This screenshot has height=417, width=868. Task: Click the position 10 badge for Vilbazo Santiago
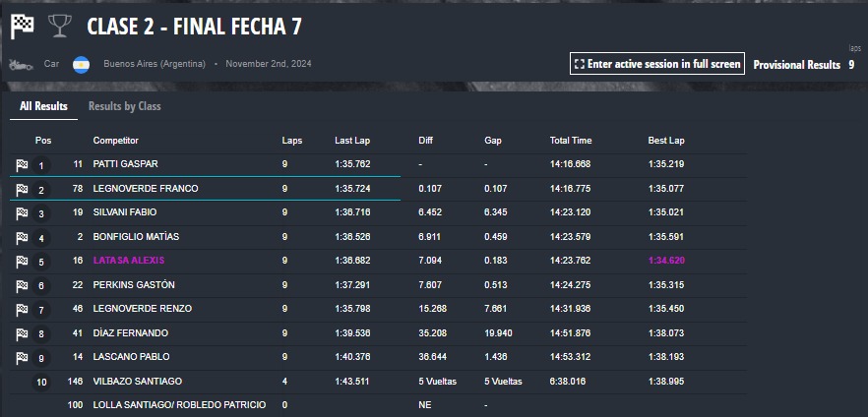(41, 383)
